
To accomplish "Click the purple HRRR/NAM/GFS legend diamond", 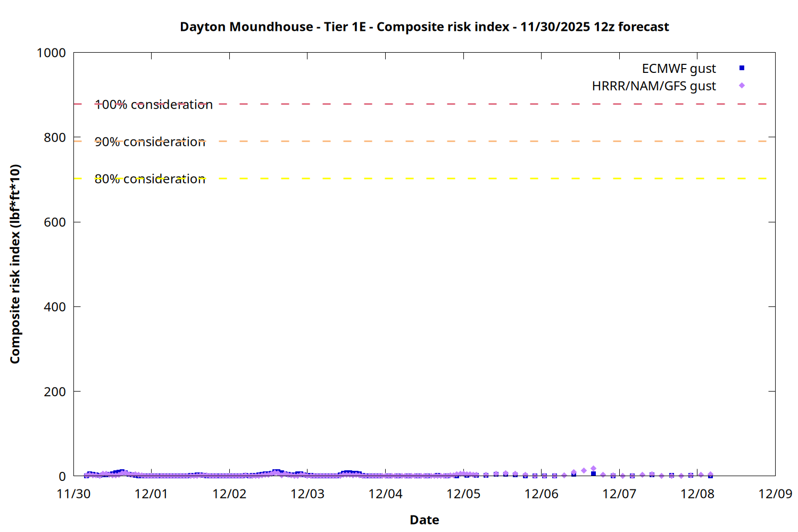I will pyautogui.click(x=742, y=86).
